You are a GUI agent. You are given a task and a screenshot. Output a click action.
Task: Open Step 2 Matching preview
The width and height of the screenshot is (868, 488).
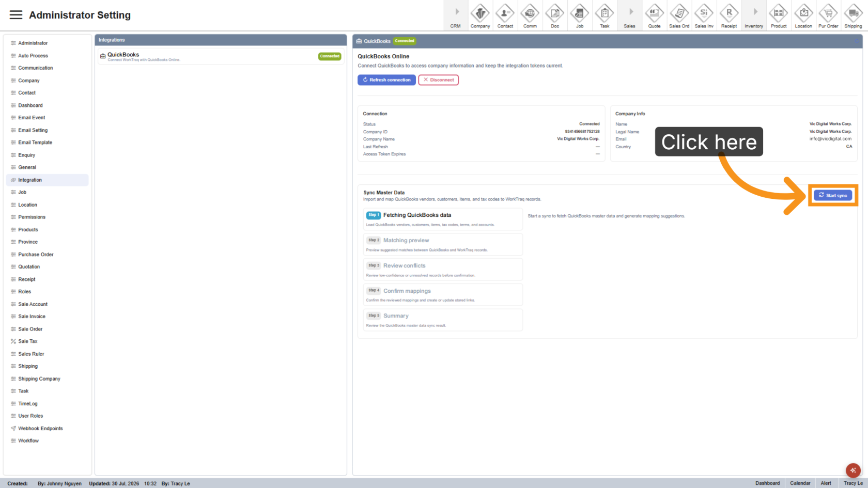coord(443,244)
